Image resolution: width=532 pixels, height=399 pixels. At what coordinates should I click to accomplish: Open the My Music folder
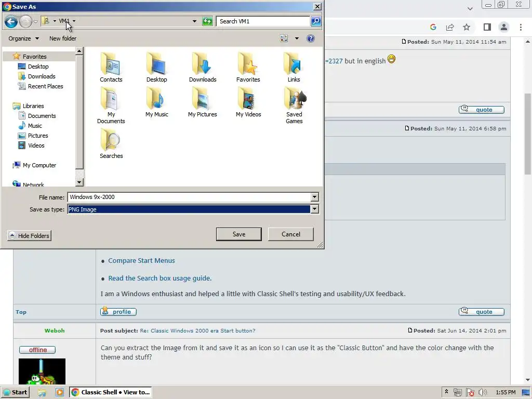click(156, 102)
